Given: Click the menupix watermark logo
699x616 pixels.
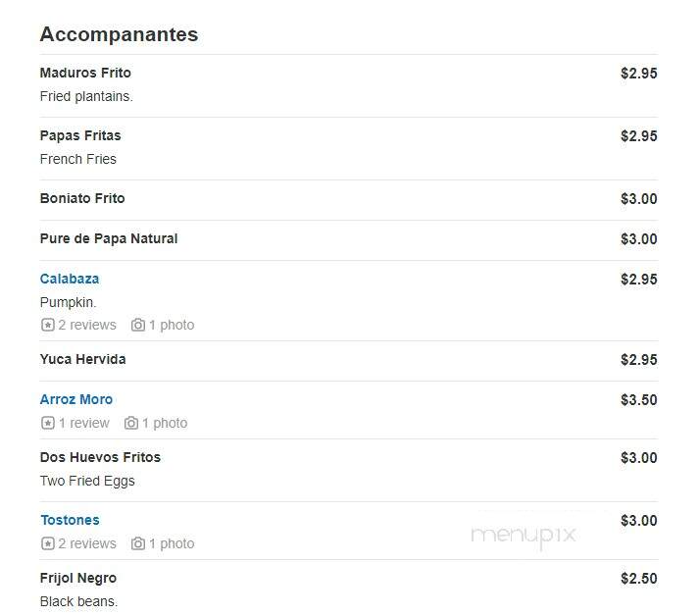Looking at the screenshot, I should (524, 536).
